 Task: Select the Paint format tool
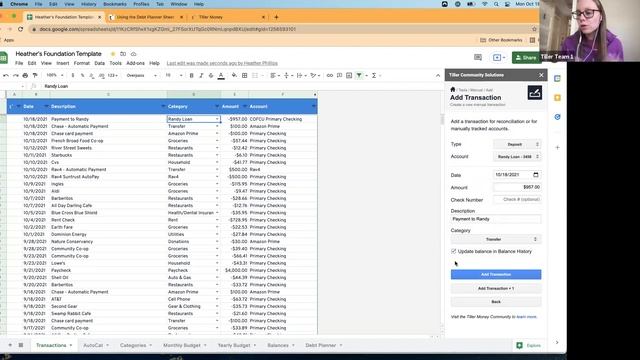click(x=35, y=76)
